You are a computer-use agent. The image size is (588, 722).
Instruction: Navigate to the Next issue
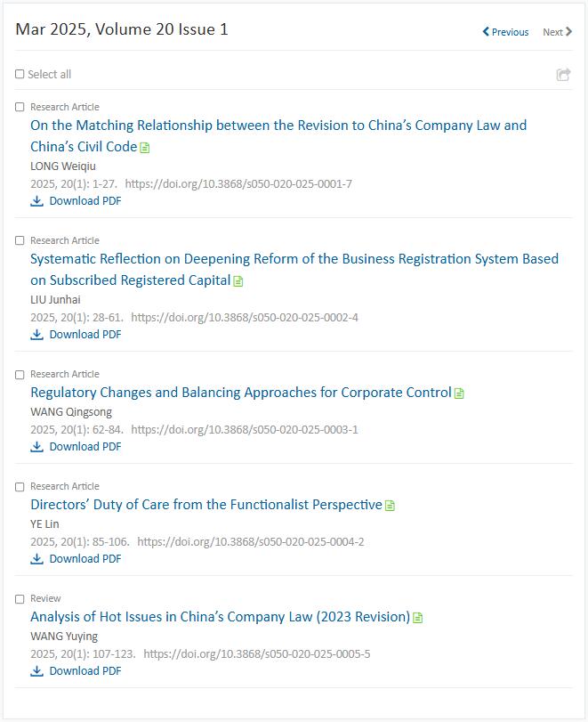[x=558, y=32]
